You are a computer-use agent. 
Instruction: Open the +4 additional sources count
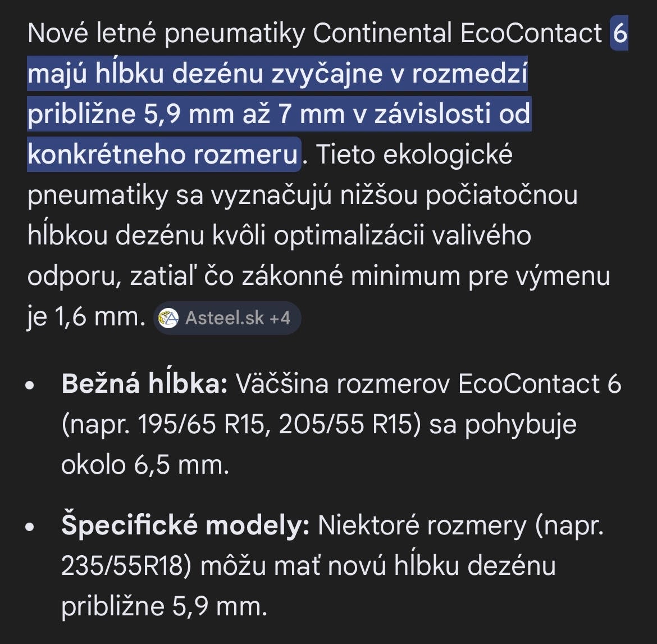280,318
